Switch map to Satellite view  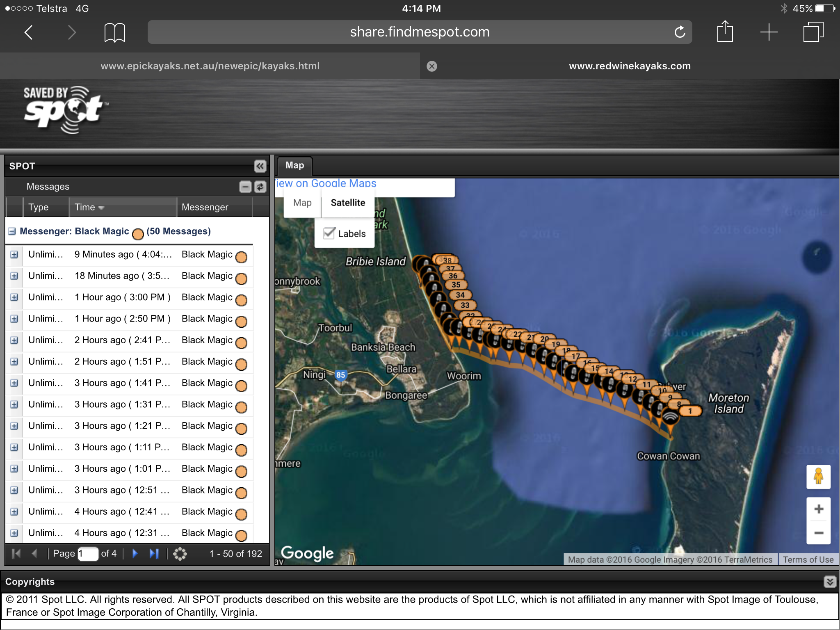tap(348, 203)
